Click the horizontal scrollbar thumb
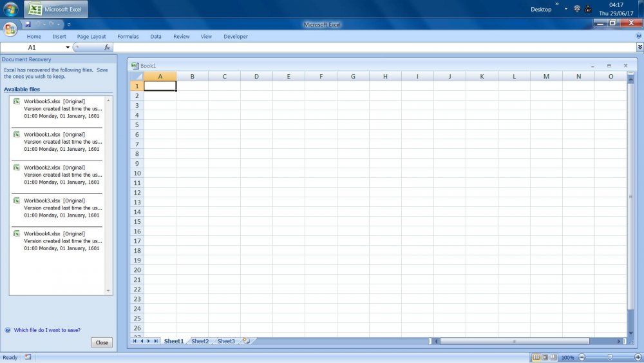The image size is (644, 363). (x=515, y=341)
